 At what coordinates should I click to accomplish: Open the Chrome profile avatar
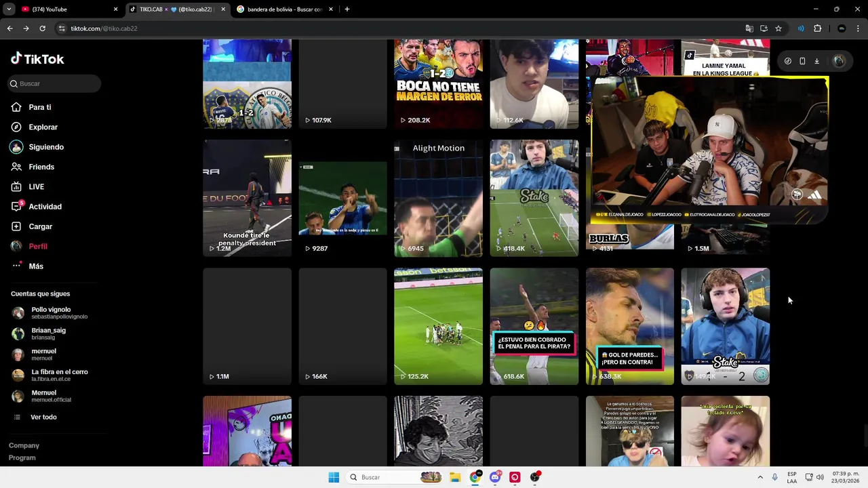click(x=842, y=28)
